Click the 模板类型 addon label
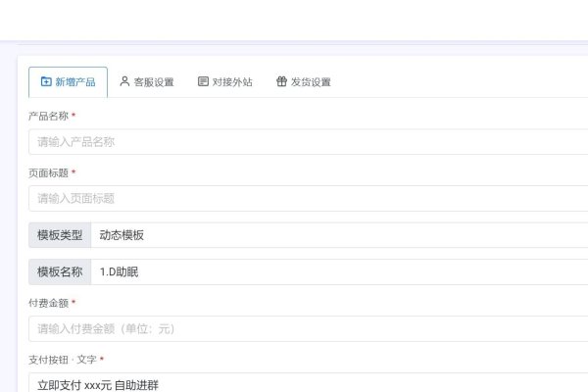 60,235
